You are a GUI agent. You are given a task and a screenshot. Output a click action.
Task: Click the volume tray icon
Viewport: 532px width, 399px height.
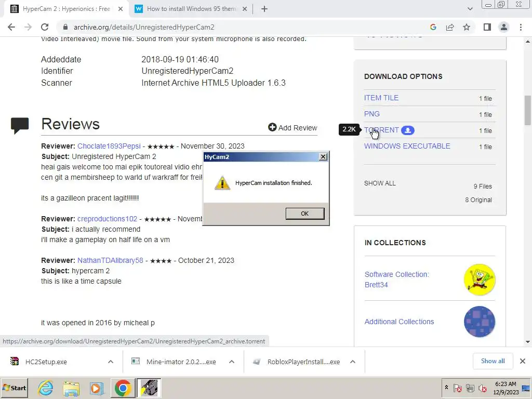click(x=483, y=388)
